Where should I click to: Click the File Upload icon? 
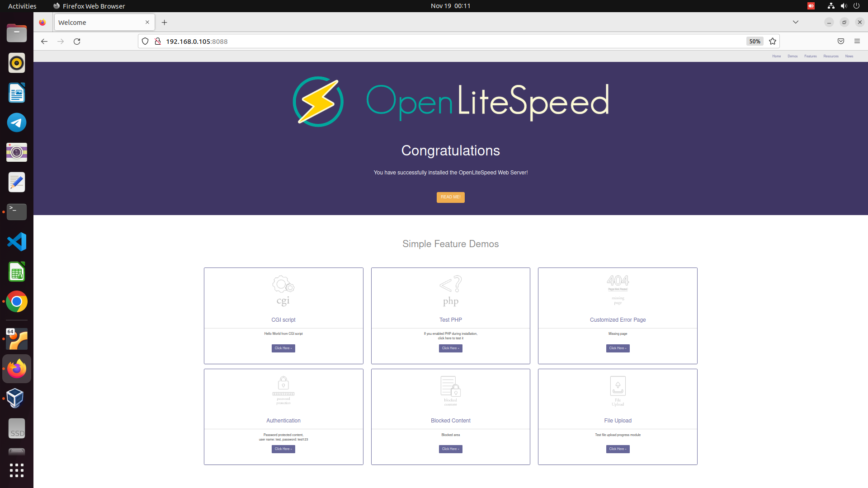[x=618, y=391]
